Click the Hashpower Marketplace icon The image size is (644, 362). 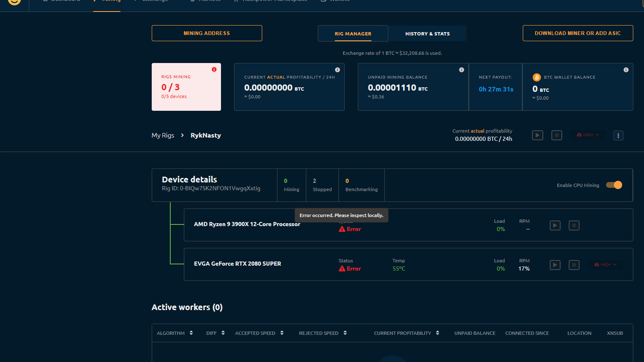pyautogui.click(x=235, y=1)
